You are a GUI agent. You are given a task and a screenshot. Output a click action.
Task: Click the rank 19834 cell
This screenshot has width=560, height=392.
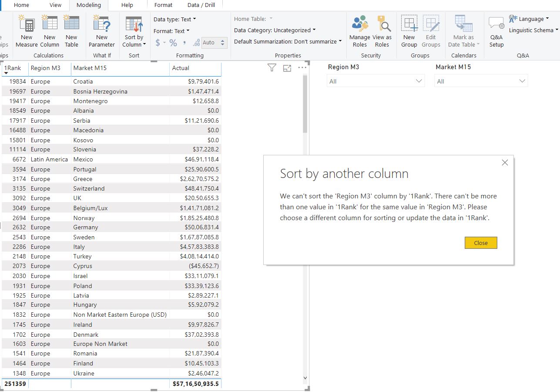(x=17, y=81)
